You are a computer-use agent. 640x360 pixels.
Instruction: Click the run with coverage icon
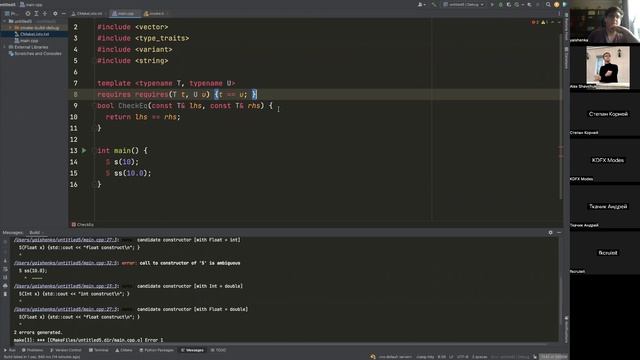click(509, 4)
